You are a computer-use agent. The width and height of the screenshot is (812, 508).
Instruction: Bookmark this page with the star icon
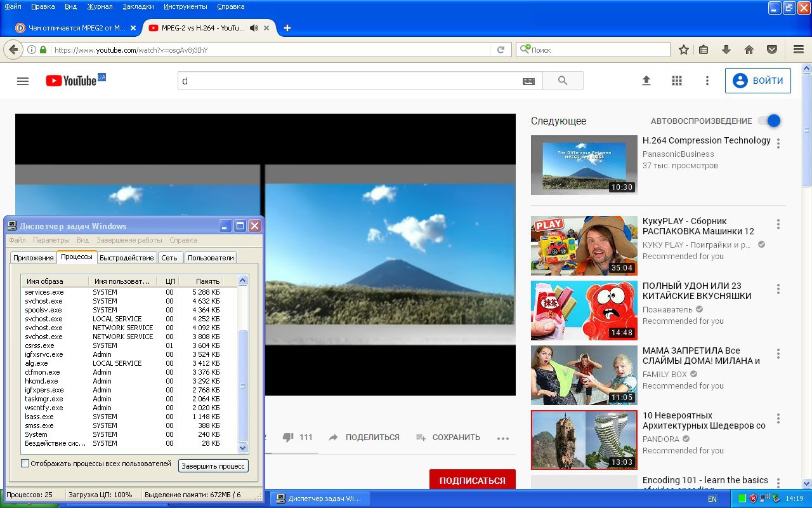[684, 50]
